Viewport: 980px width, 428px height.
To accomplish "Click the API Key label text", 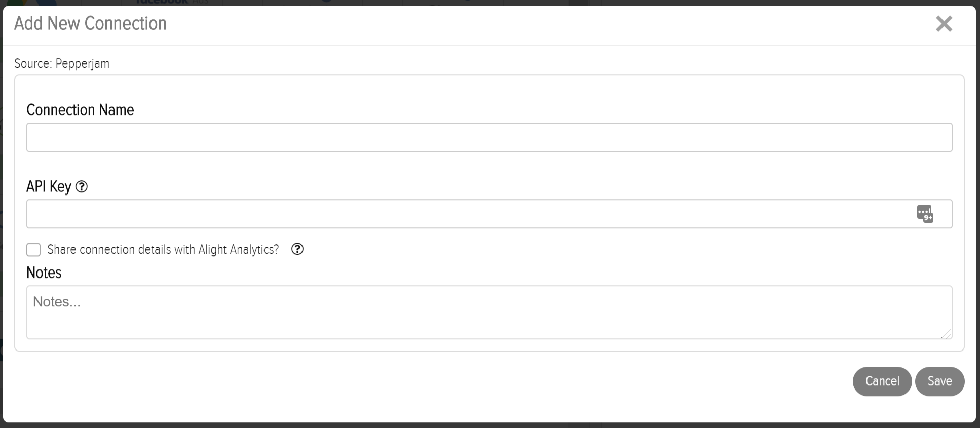I will (49, 186).
